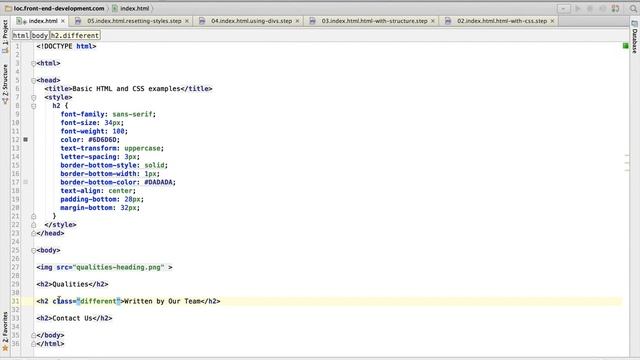Click file icon on 05.index.html tab
This screenshot has height=360, width=640.
(x=78, y=21)
